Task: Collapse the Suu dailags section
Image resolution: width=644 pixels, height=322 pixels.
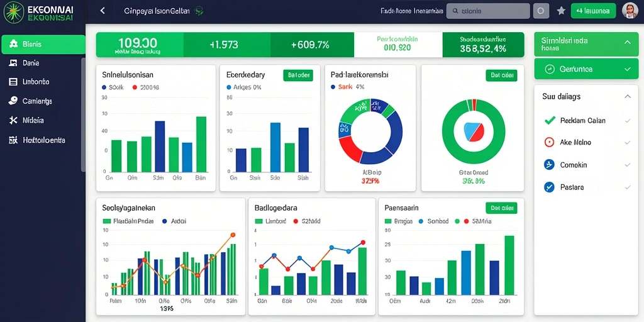Action: click(x=627, y=96)
